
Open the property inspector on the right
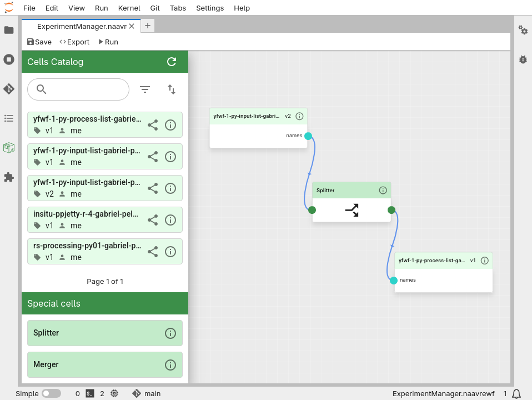pyautogui.click(x=523, y=31)
